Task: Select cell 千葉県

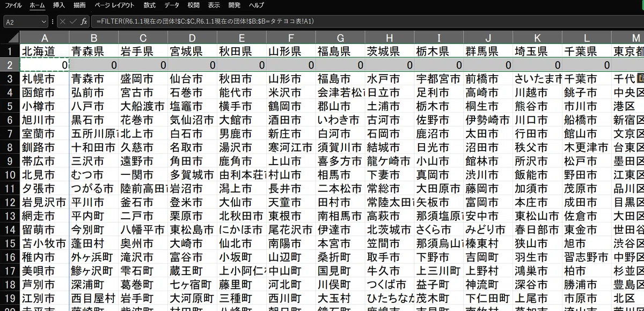Action: (x=587, y=51)
